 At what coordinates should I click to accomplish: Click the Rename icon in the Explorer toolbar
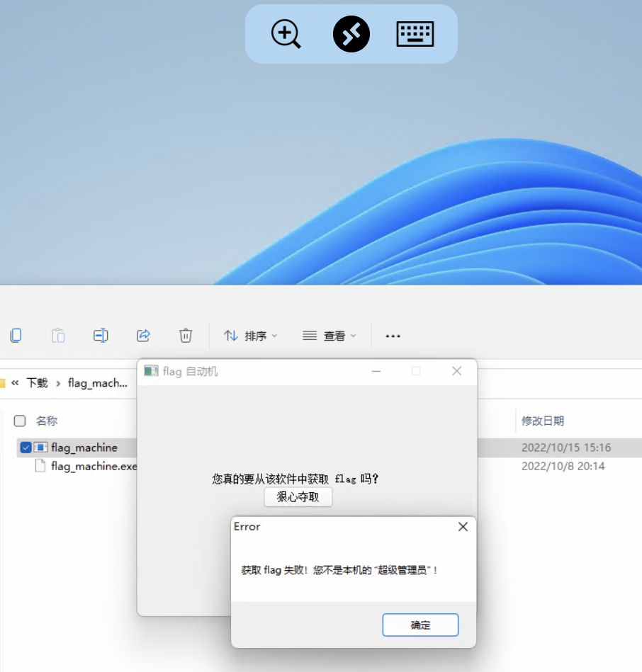101,336
